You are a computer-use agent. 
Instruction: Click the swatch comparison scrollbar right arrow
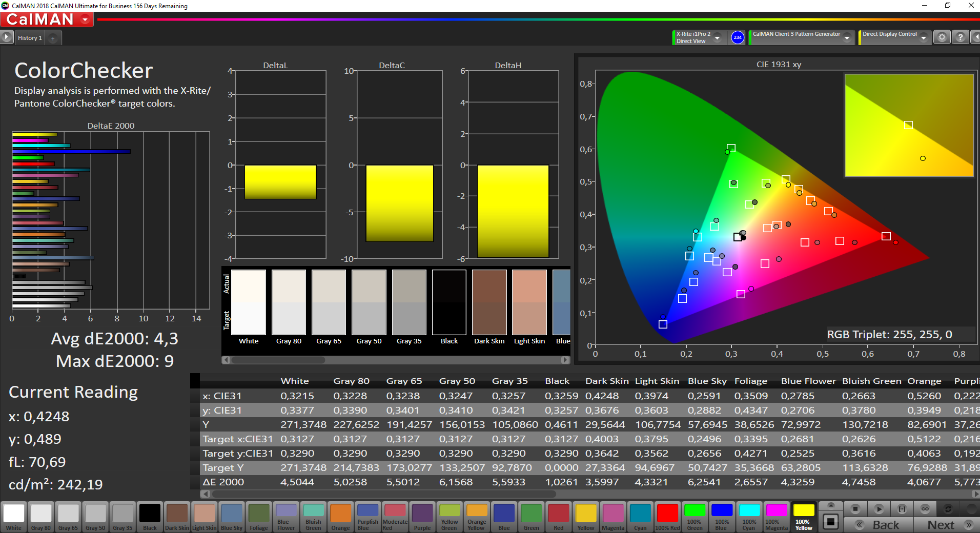(565, 360)
